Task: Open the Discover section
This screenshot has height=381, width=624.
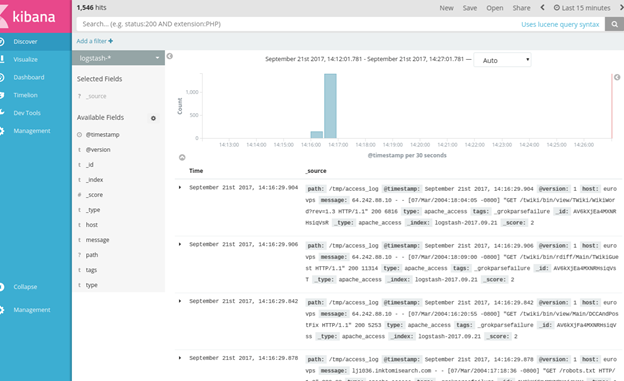Action: 25,41
